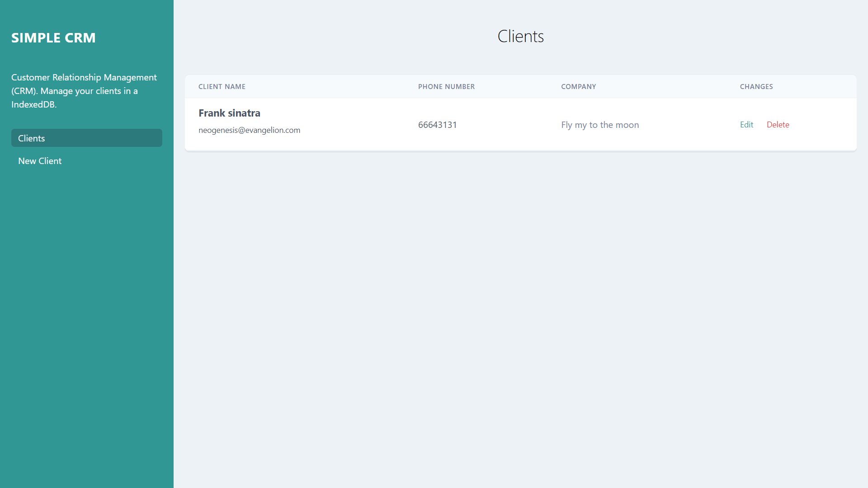Click the COMPANY column header
Image resolution: width=868 pixels, height=488 pixels.
tap(579, 86)
